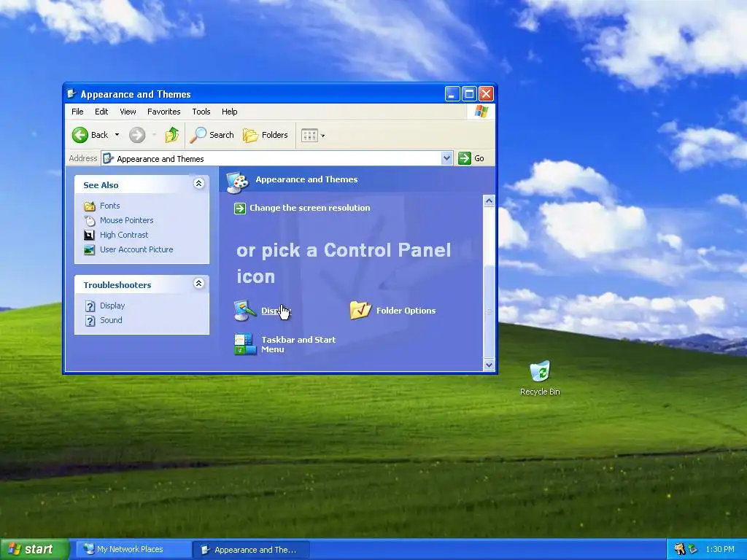
Task: Open the Tools menu
Action: pyautogui.click(x=201, y=112)
